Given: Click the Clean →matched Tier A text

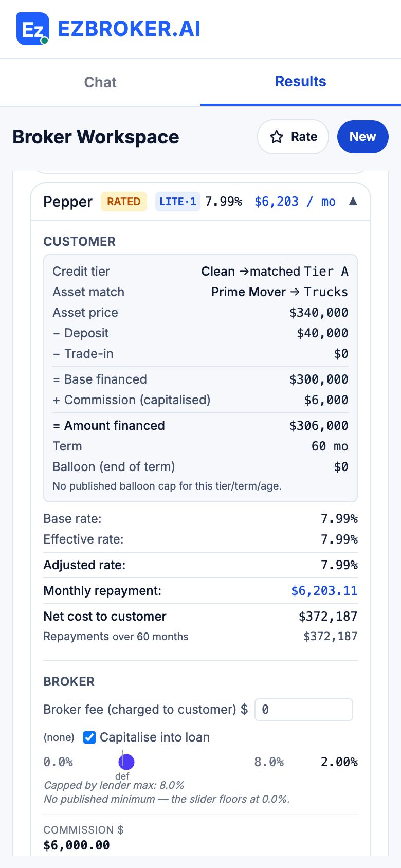Looking at the screenshot, I should (x=275, y=272).
